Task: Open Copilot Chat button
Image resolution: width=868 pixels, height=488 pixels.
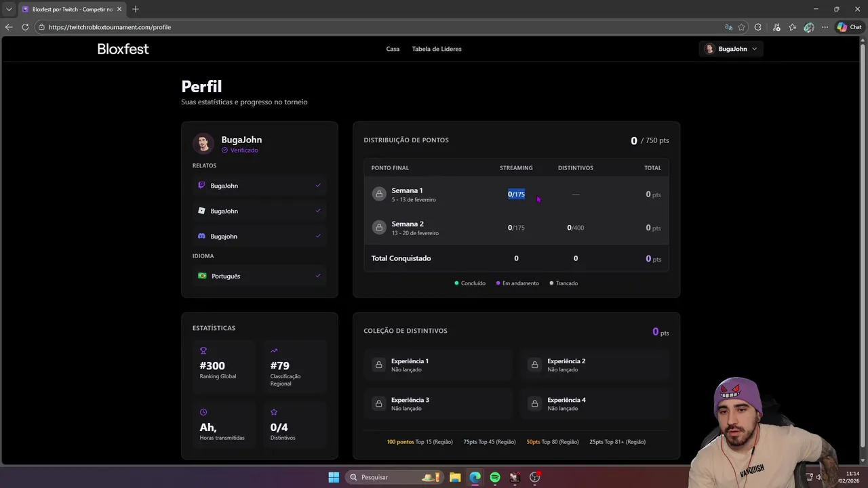Action: [x=849, y=27]
